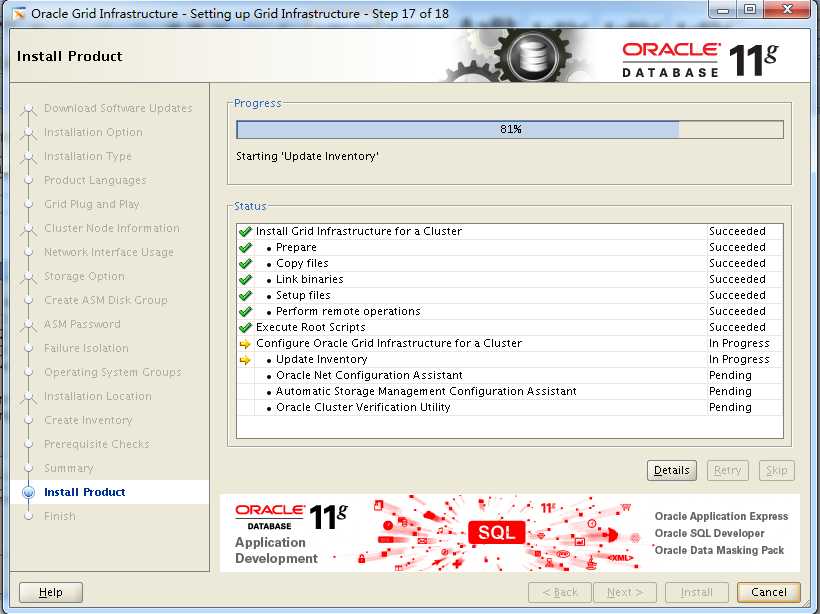Select the Create ASM Disk Group step
The width and height of the screenshot is (820, 614).
click(106, 300)
